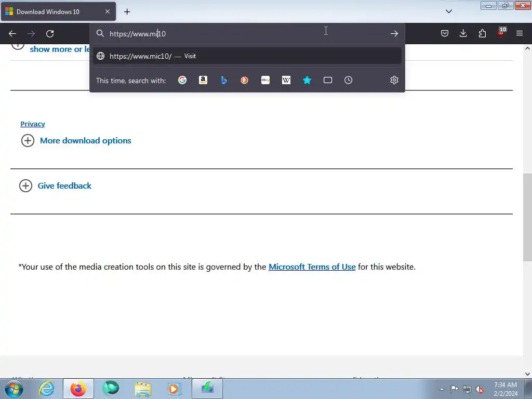Click the muted volume tray icon

pos(480,389)
